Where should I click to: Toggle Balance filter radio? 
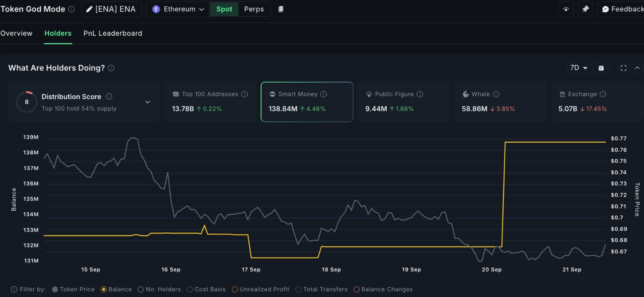(x=116, y=289)
